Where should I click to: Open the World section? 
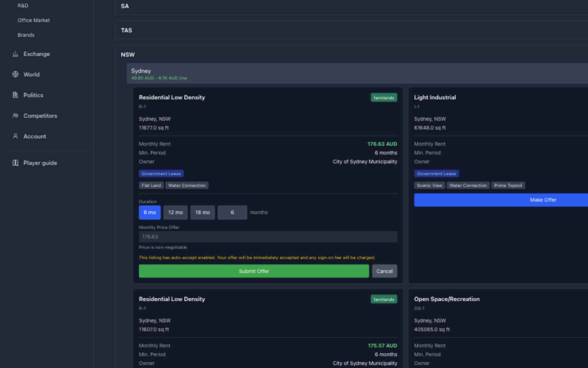[32, 74]
